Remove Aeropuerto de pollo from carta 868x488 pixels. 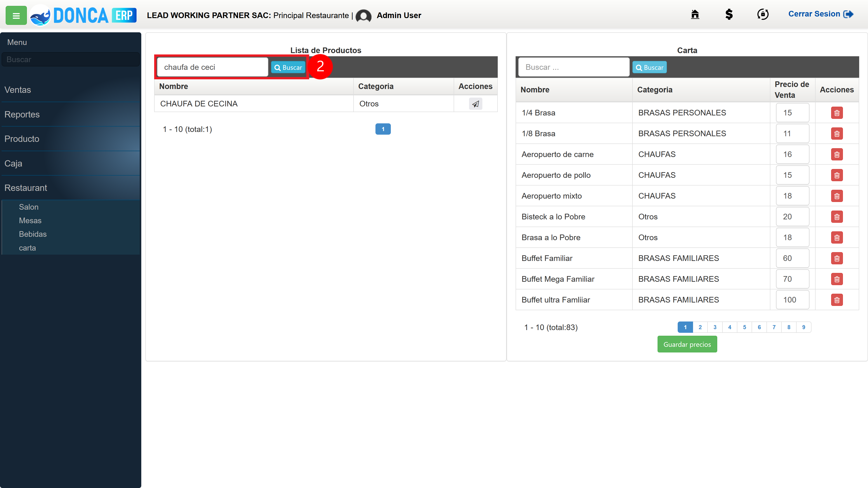pyautogui.click(x=837, y=175)
